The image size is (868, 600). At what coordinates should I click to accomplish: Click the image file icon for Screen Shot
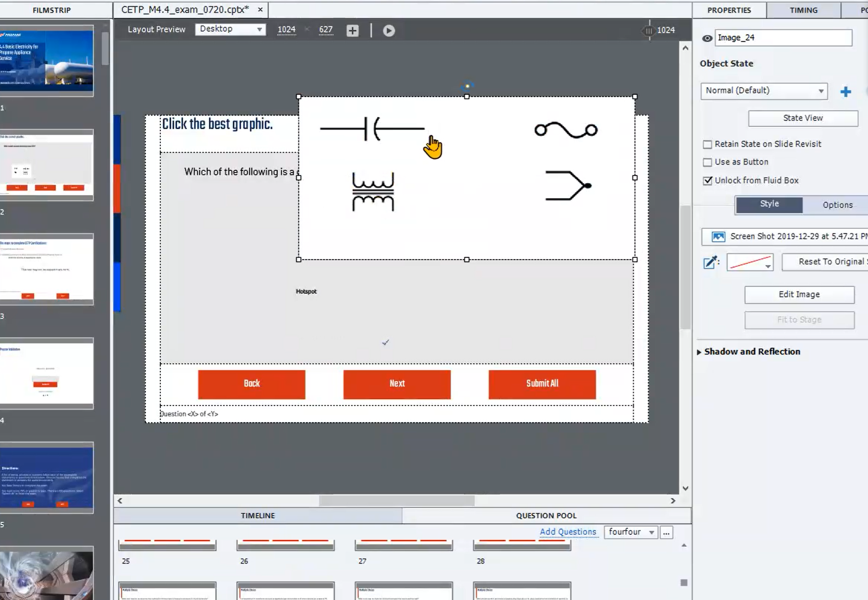718,237
